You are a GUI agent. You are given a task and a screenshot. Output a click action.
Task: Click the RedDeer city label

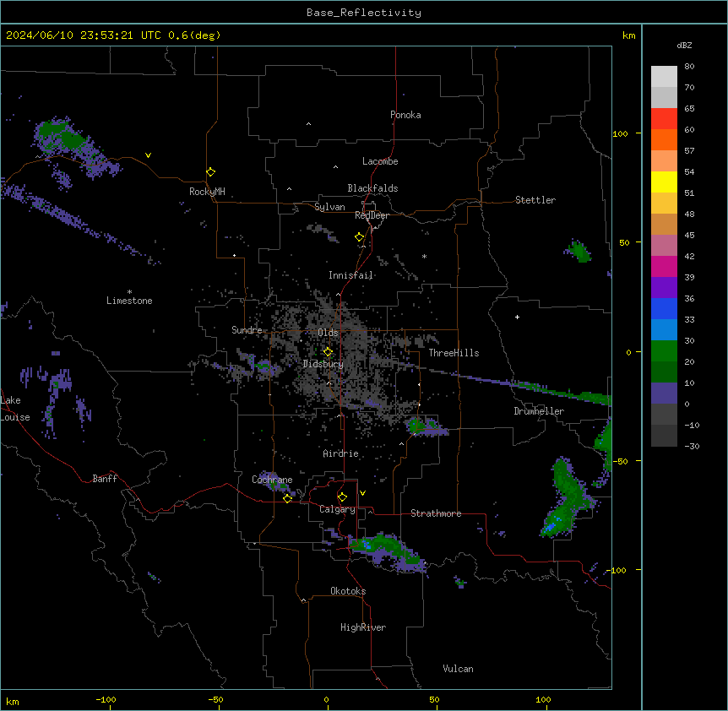tap(372, 215)
